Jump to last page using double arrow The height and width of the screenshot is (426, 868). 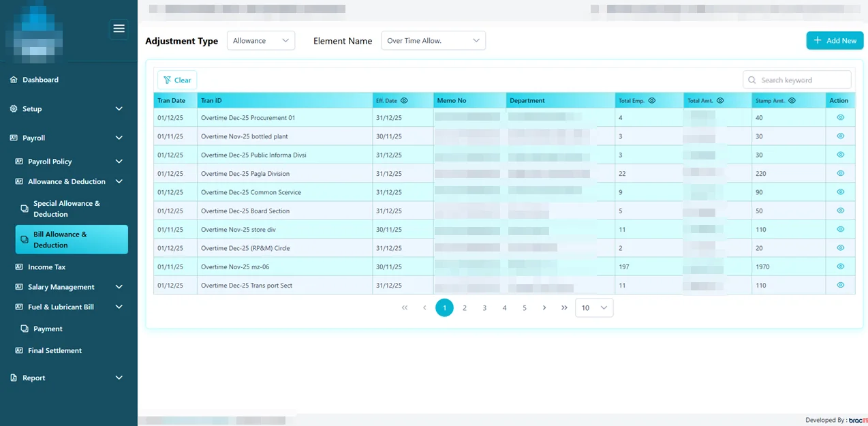tap(564, 308)
